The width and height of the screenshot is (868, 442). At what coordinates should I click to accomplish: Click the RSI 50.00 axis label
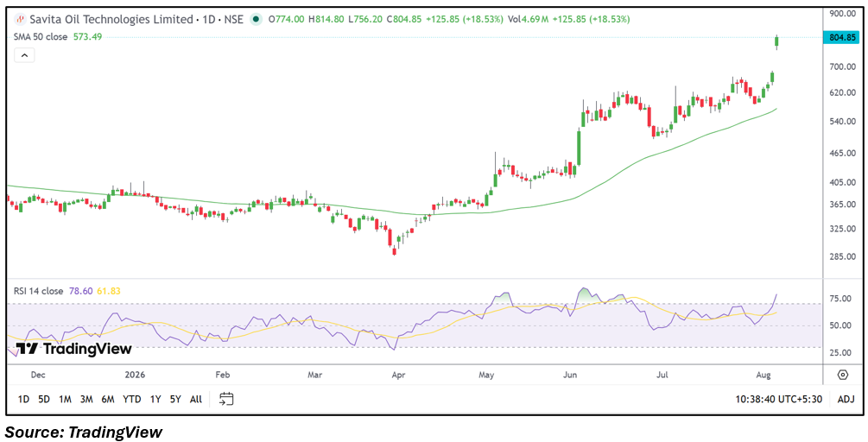coord(840,325)
